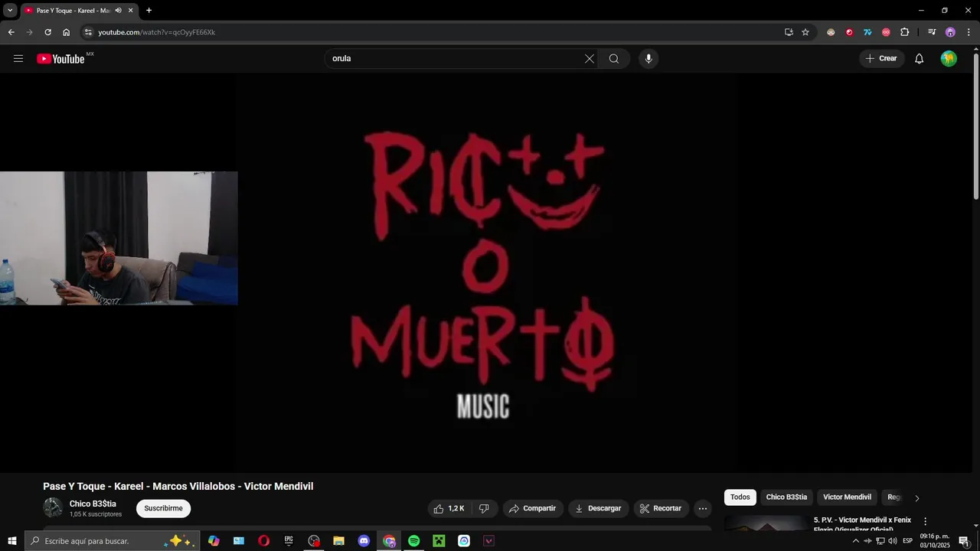
Task: Open Epic Games launcher from the taskbar
Action: tap(289, 541)
